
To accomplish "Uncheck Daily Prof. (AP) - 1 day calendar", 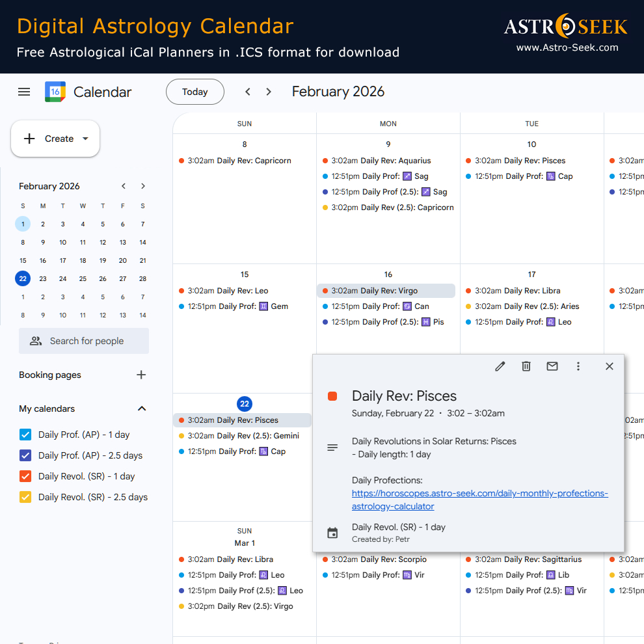I will (25, 435).
